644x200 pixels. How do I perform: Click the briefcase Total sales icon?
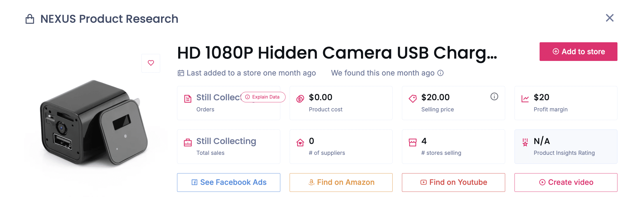click(188, 142)
